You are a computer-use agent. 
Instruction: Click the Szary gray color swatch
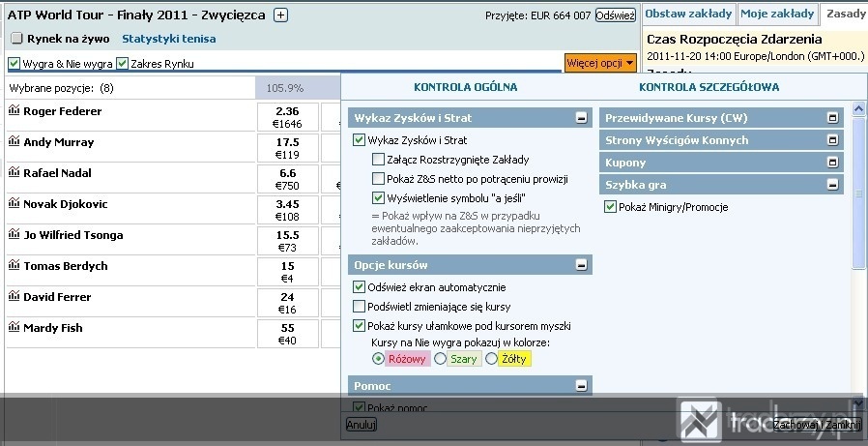coord(464,359)
